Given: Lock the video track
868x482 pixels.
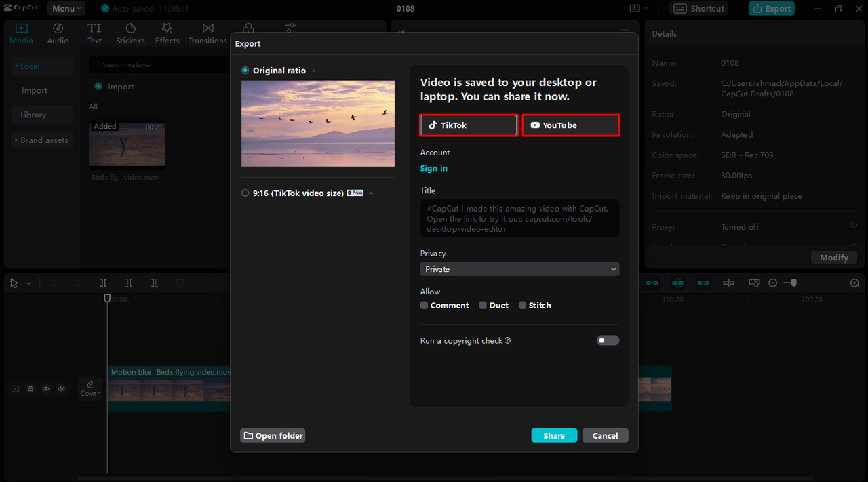Looking at the screenshot, I should 31,388.
